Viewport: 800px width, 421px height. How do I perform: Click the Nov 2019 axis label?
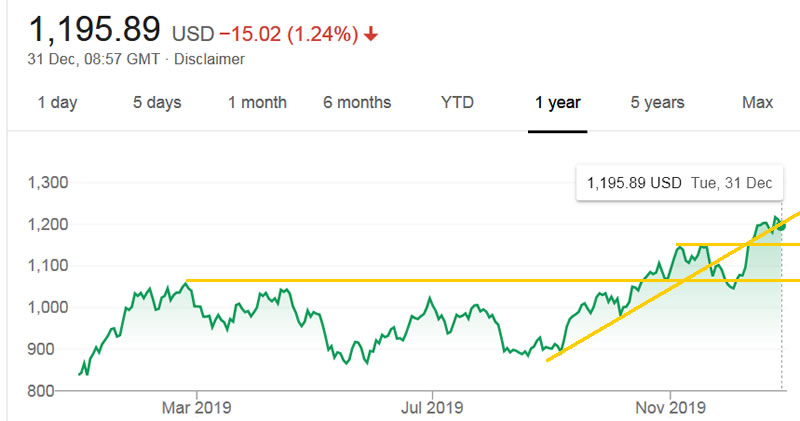(671, 408)
